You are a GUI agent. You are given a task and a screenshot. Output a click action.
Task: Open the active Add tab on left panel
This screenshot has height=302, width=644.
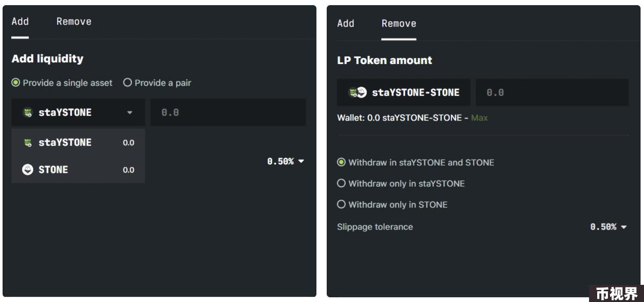20,21
